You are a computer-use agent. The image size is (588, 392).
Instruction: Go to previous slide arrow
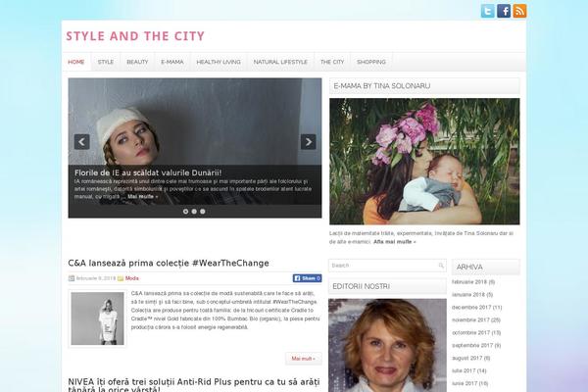pos(81,142)
